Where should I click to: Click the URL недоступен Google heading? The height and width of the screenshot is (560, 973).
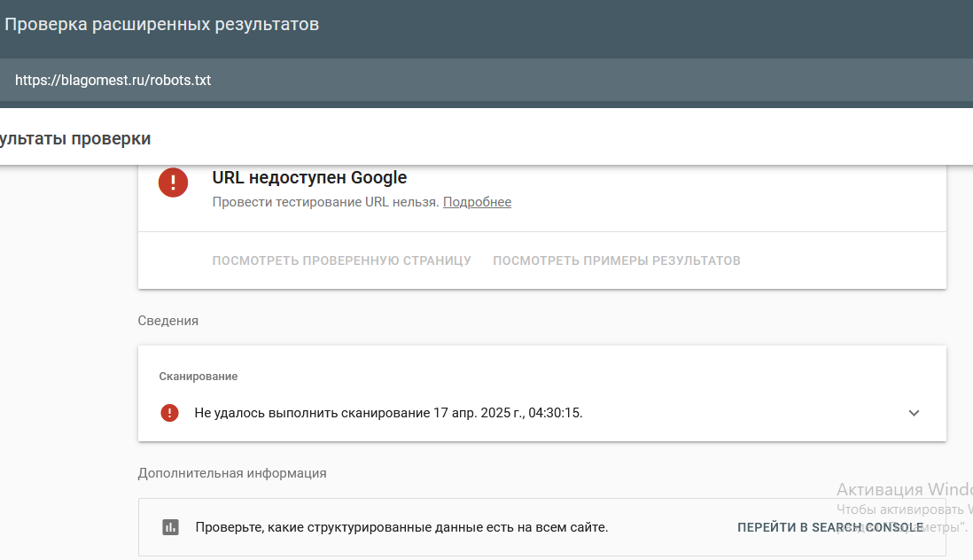click(309, 177)
